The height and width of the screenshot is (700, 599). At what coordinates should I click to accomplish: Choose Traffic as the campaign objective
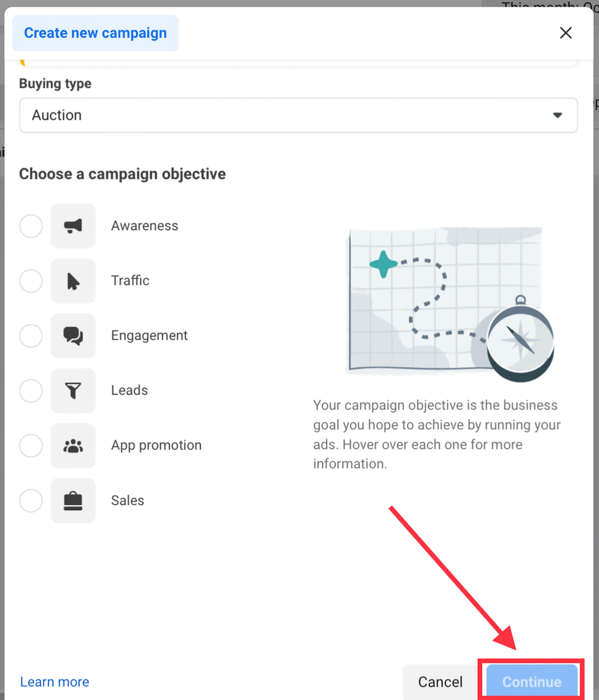[31, 281]
